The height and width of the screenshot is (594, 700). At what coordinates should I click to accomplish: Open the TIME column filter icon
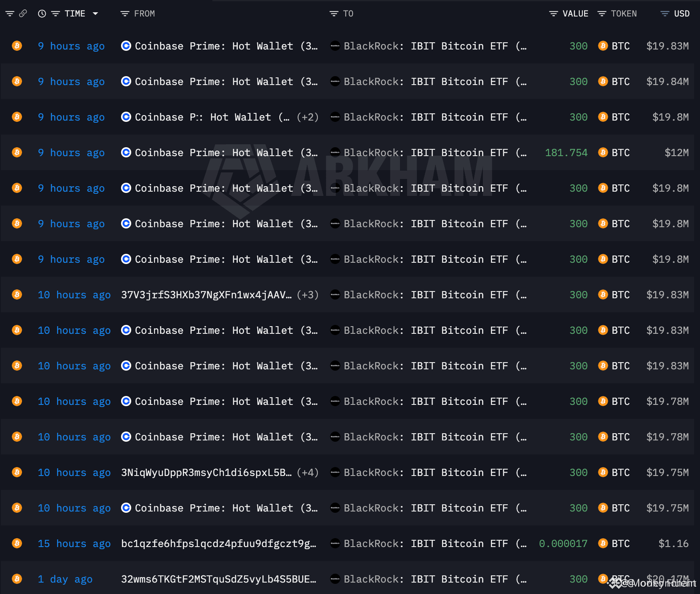coord(55,14)
